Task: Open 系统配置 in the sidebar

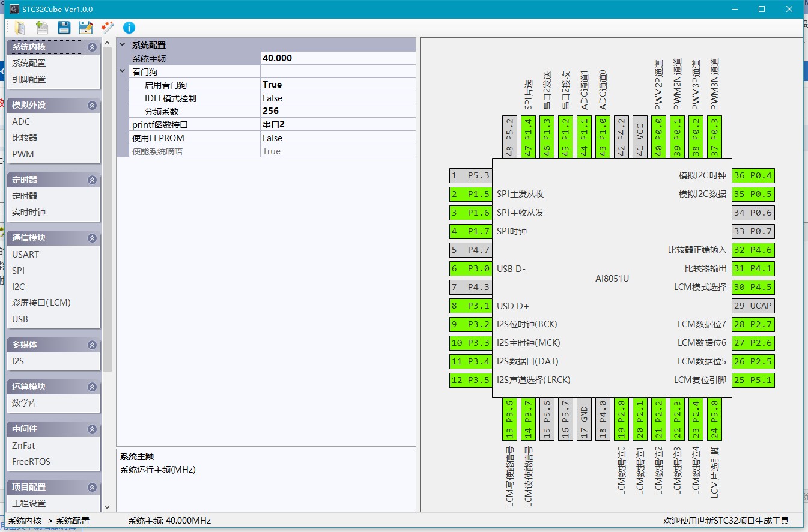Action: (29, 63)
